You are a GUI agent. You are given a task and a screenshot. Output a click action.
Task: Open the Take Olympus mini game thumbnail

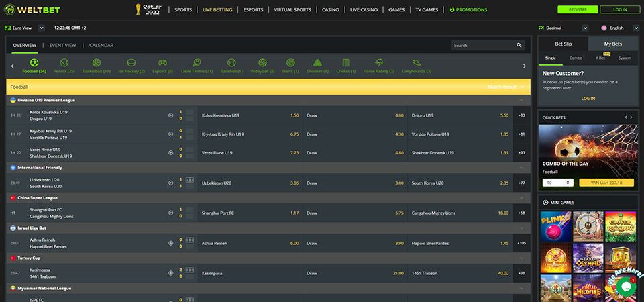(588, 258)
